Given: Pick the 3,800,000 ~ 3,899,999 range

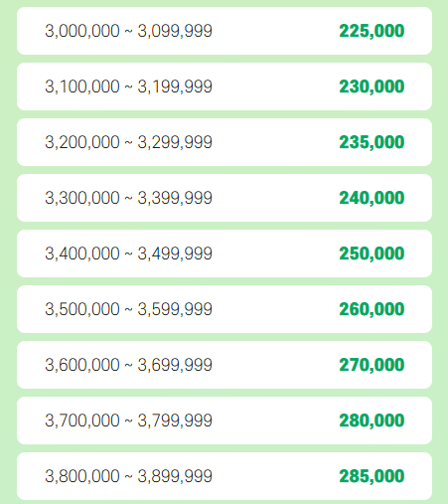Looking at the screenshot, I should 128,476.
